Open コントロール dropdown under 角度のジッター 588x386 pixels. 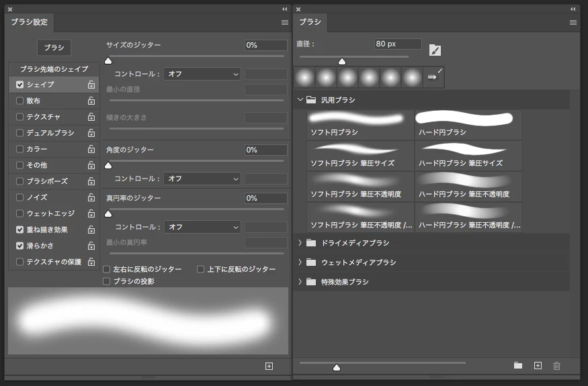(x=202, y=179)
